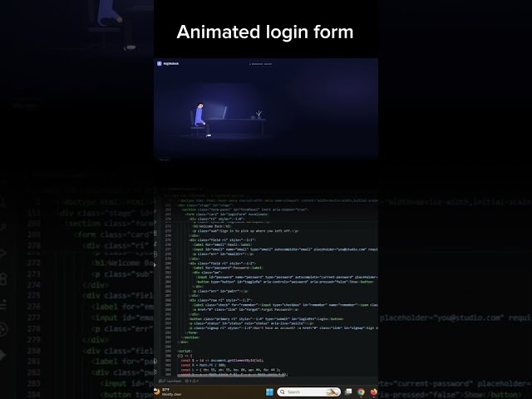Open errors and warnings count in status bar

tap(192, 381)
